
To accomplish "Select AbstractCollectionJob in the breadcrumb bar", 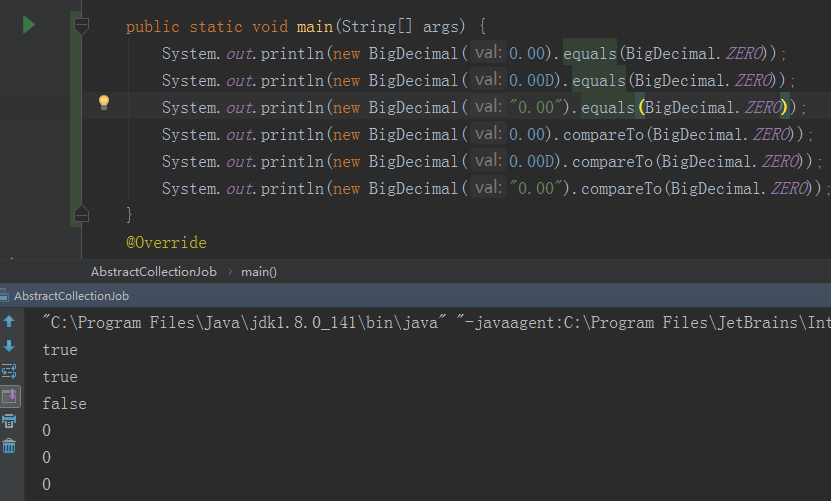I will tap(154, 272).
